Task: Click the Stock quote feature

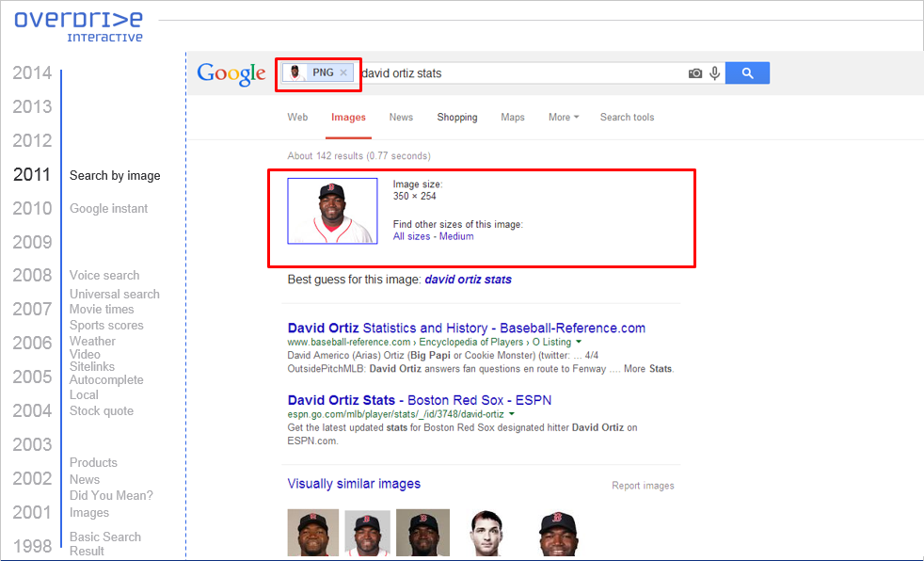Action: point(102,411)
